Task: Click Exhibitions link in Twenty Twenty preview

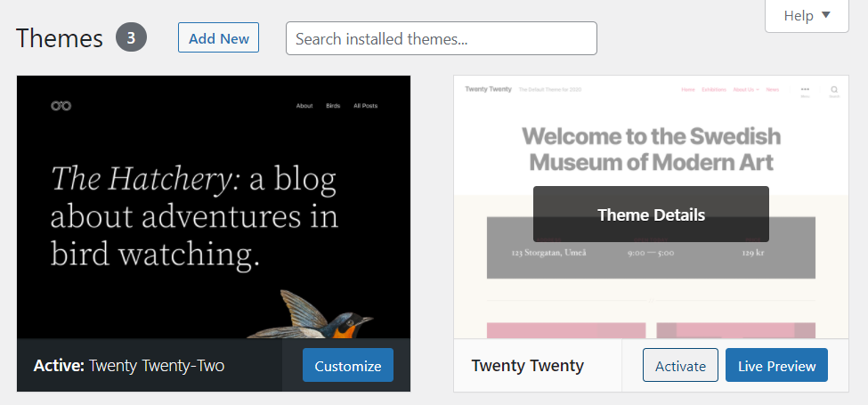Action: tap(714, 90)
